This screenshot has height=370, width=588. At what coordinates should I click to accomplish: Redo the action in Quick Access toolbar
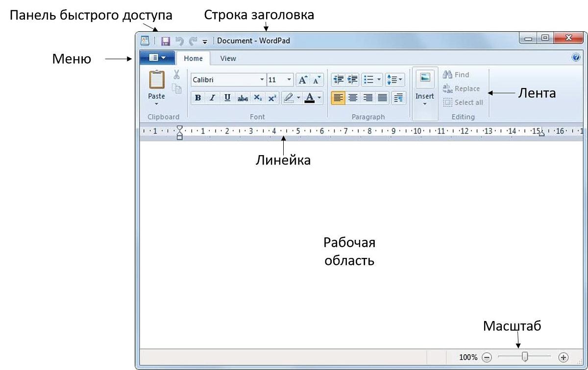tap(193, 41)
